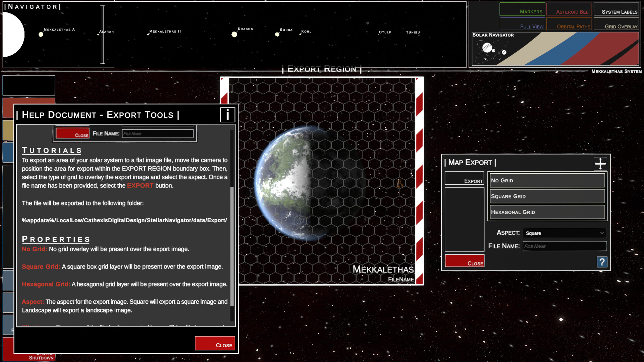Screen dimensions: 644x362
Task: Click the plus icon on the Map Export panel
Action: coord(600,164)
